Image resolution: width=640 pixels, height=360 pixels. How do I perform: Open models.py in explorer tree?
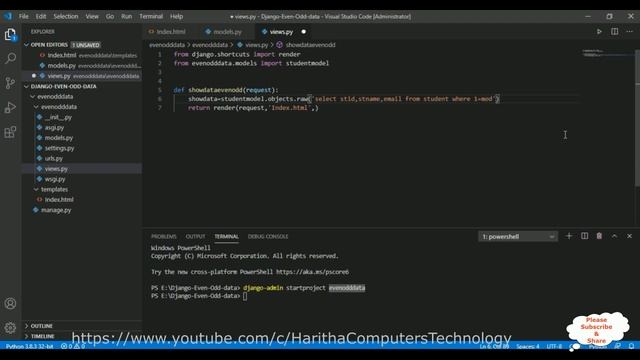(82, 138)
